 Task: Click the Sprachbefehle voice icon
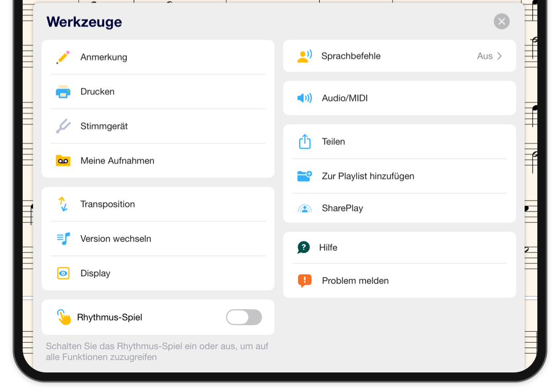(x=305, y=56)
